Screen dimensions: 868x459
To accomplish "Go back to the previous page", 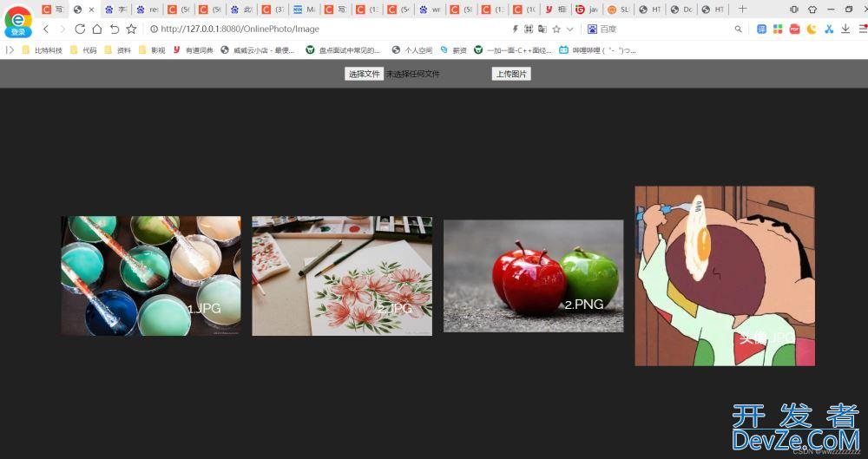I will 46,29.
